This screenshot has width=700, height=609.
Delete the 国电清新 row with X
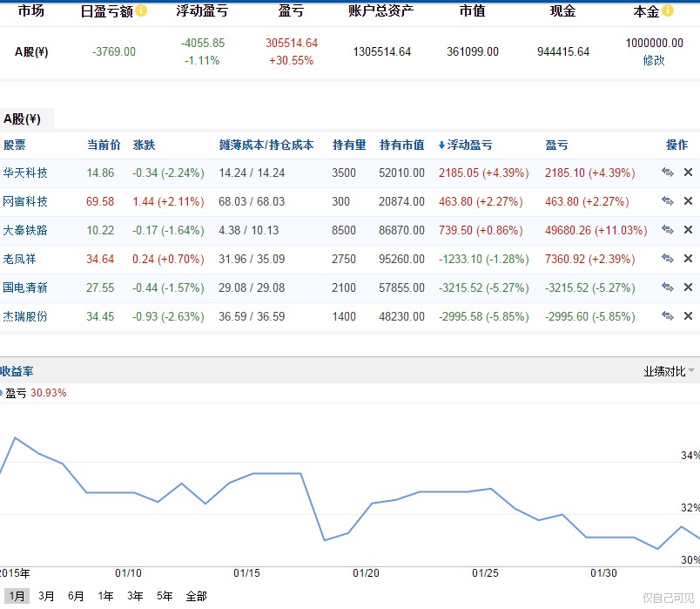[688, 287]
